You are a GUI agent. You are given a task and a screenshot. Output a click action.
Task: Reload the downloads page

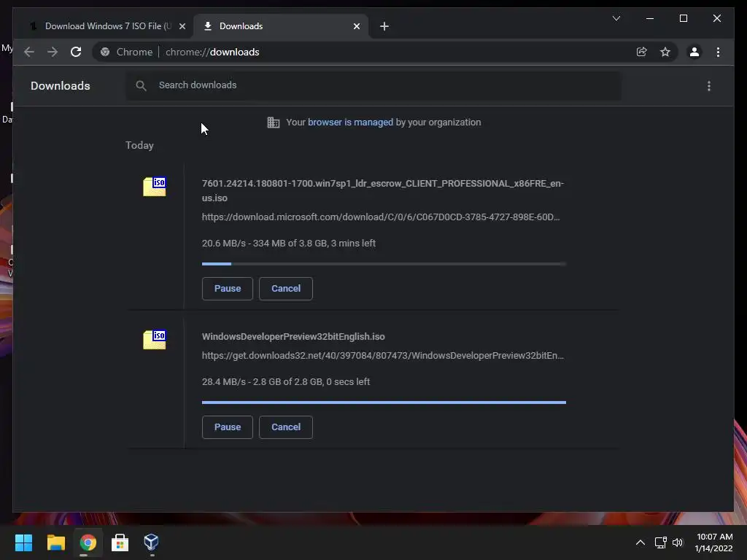[x=76, y=52]
